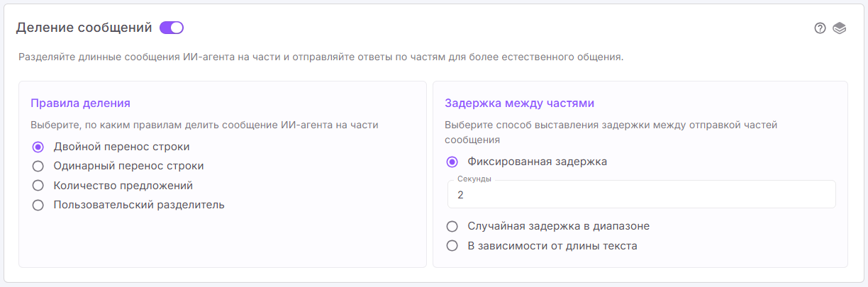Screen dimensions: 868x287
Task: Click the small Секунды field caption
Action: tap(474, 179)
